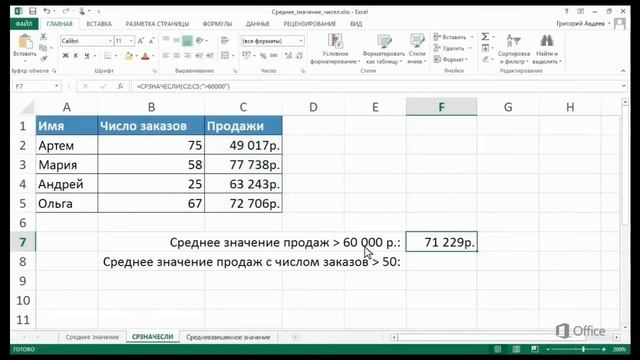This screenshot has height=360, width=640.
Task: Click the Paste (Вставить) clipboard icon
Action: [x=25, y=42]
